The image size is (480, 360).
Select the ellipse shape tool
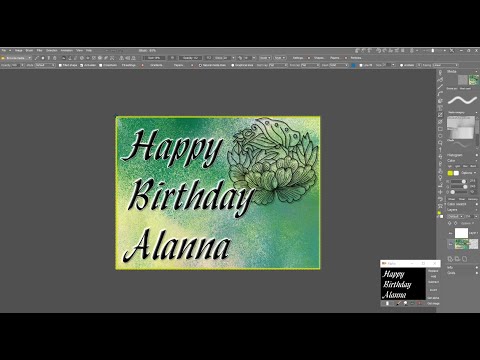(440, 136)
